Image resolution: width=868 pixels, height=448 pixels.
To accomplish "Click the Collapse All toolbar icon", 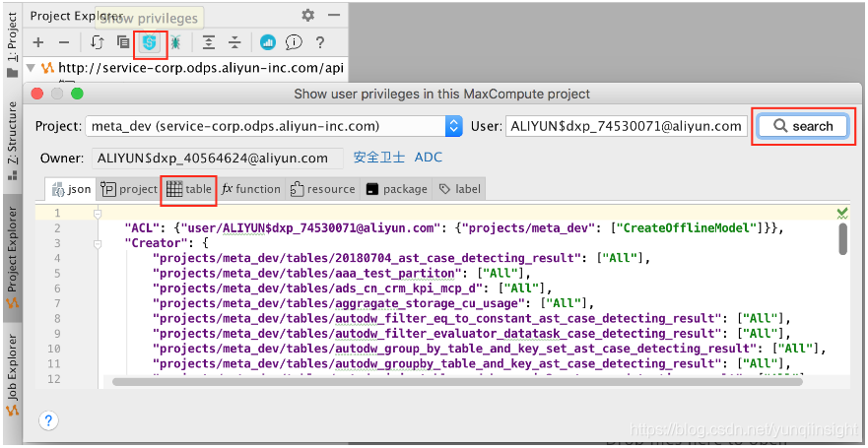I will pos(235,42).
